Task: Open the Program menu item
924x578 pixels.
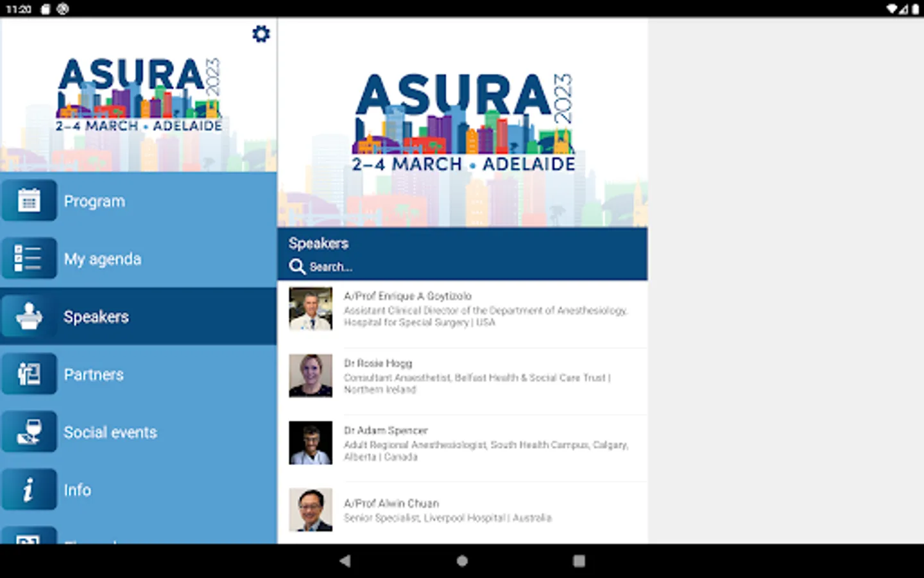Action: point(139,201)
